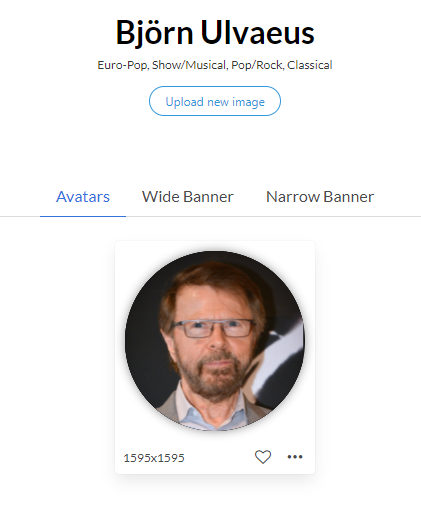Viewport: 421px width, 519px height.
Task: Switch to the Wide Banner tab
Action: tap(187, 197)
